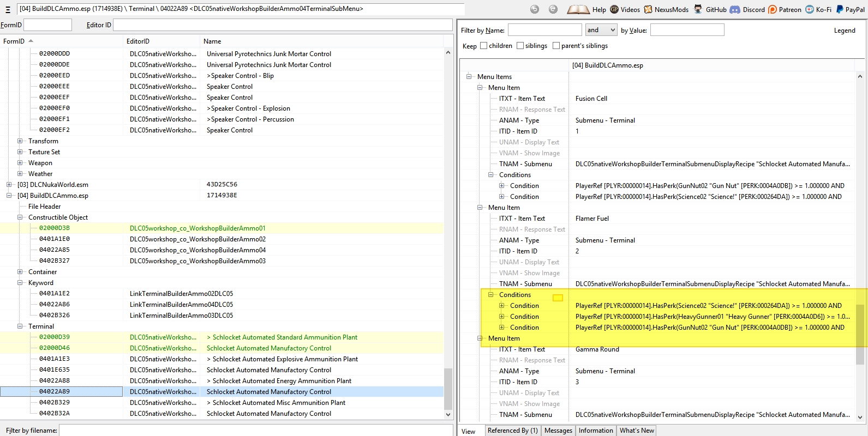Collapse the Menu Items node

pos(469,77)
